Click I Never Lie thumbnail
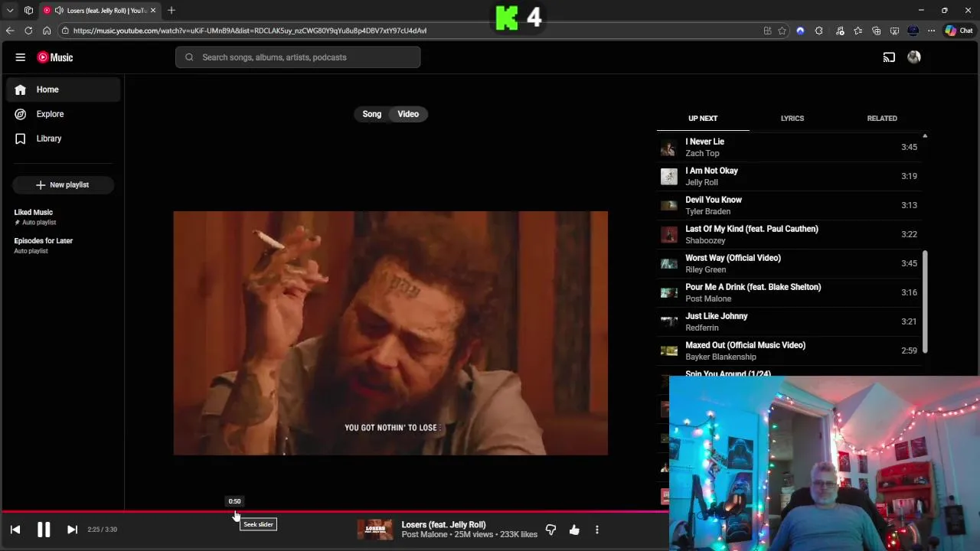 [669, 147]
